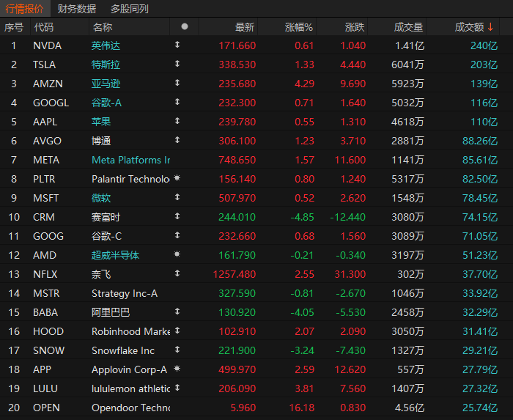Viewport: 513px width, 420px height.
Task: Click the marker icon in AVGO row
Action: [x=177, y=140]
